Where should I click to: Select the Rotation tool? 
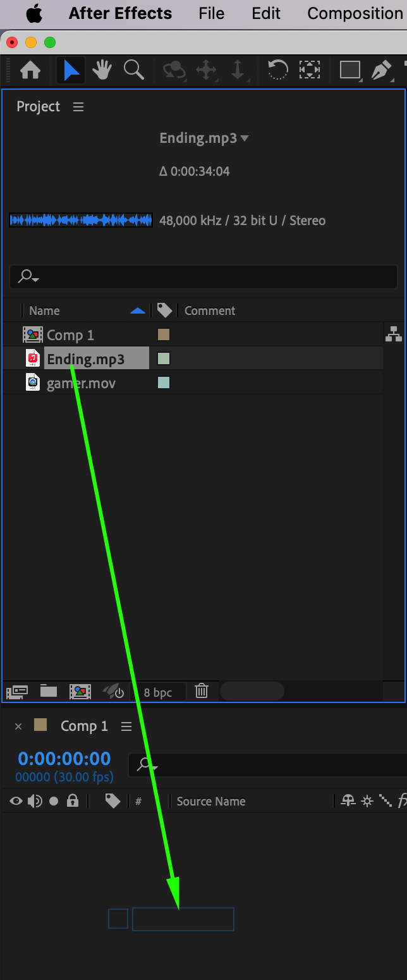(x=277, y=70)
